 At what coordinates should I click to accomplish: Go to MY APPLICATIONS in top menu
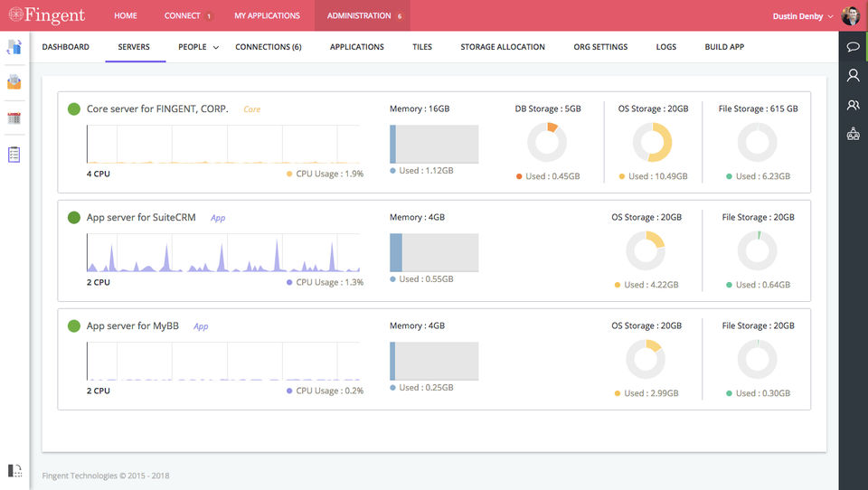click(267, 15)
